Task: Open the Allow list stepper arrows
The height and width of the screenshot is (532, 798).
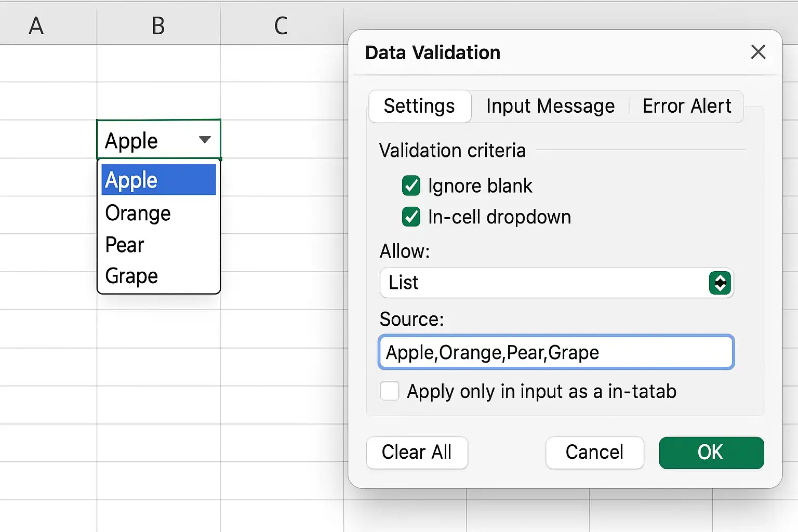Action: click(720, 283)
